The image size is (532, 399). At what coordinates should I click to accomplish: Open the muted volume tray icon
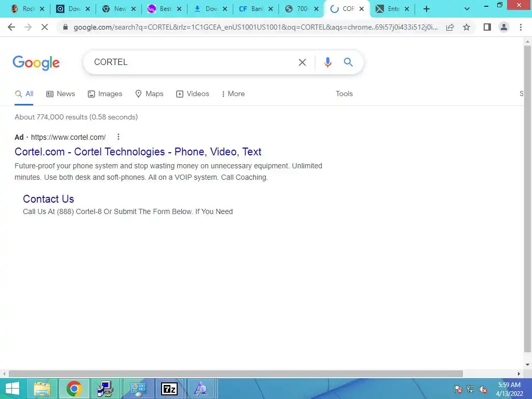pos(483,389)
